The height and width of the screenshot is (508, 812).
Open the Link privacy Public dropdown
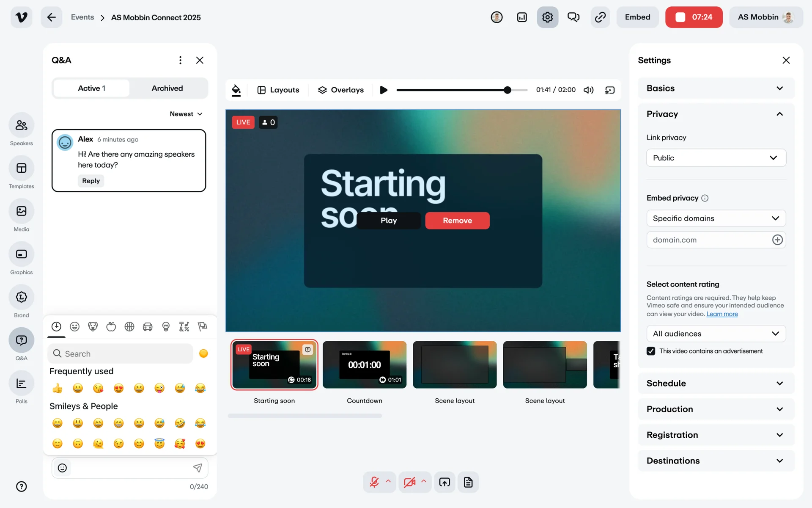716,158
